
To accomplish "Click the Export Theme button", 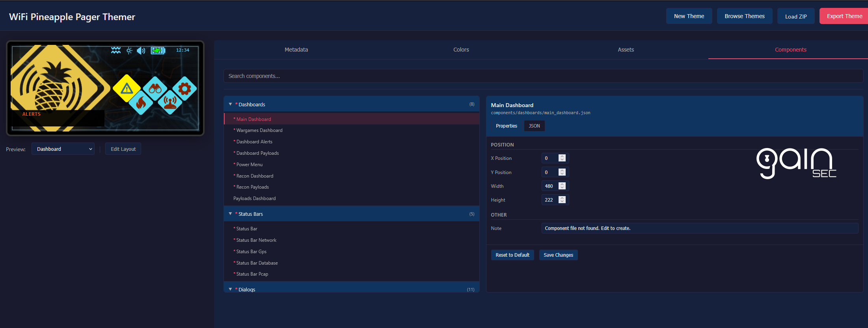I will pos(844,16).
